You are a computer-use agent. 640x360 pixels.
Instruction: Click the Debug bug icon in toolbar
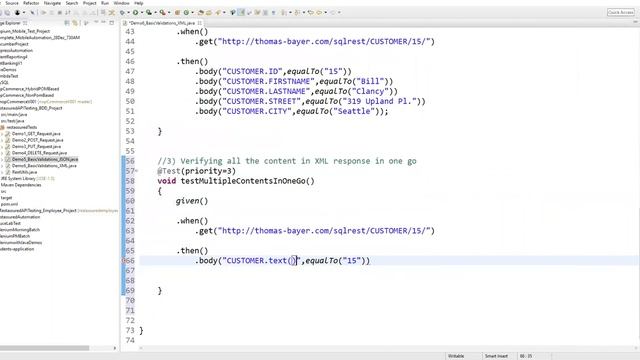click(x=122, y=12)
